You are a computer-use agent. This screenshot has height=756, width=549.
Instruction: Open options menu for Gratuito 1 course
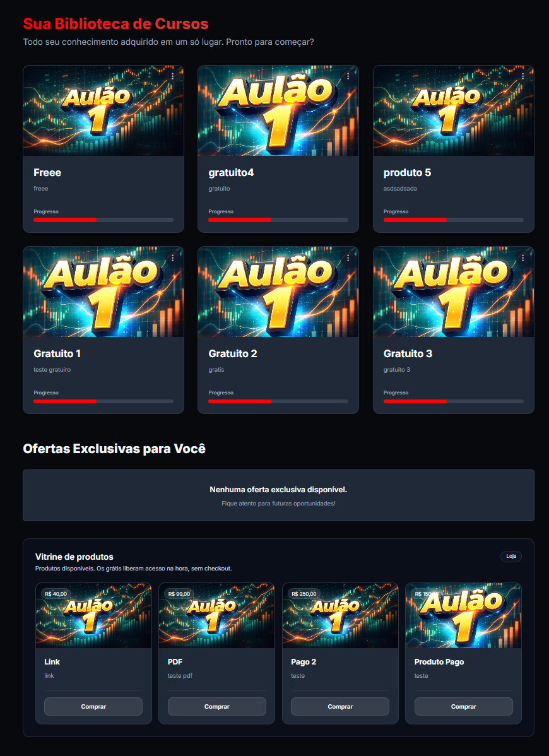(x=172, y=258)
